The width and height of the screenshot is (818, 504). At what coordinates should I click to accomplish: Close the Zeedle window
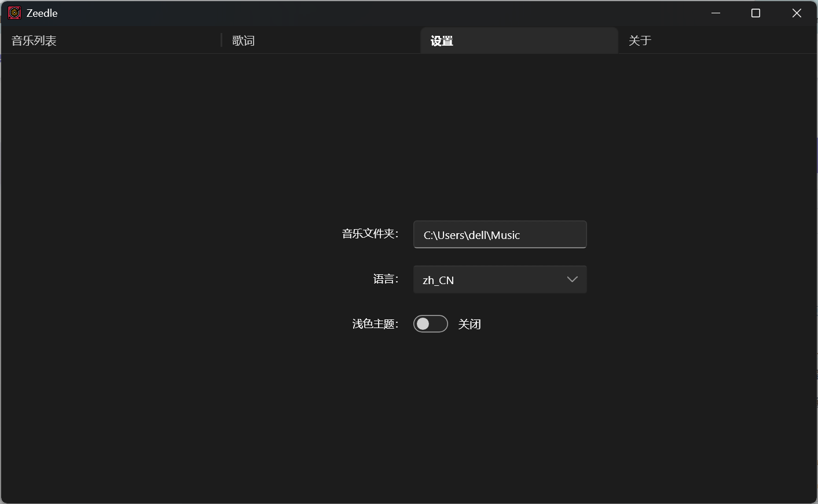pyautogui.click(x=797, y=13)
